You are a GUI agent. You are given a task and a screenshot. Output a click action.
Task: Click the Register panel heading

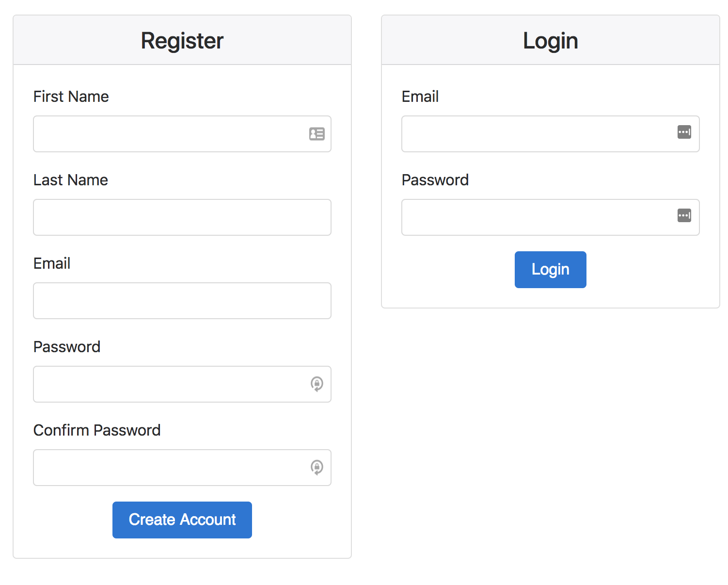(x=182, y=41)
